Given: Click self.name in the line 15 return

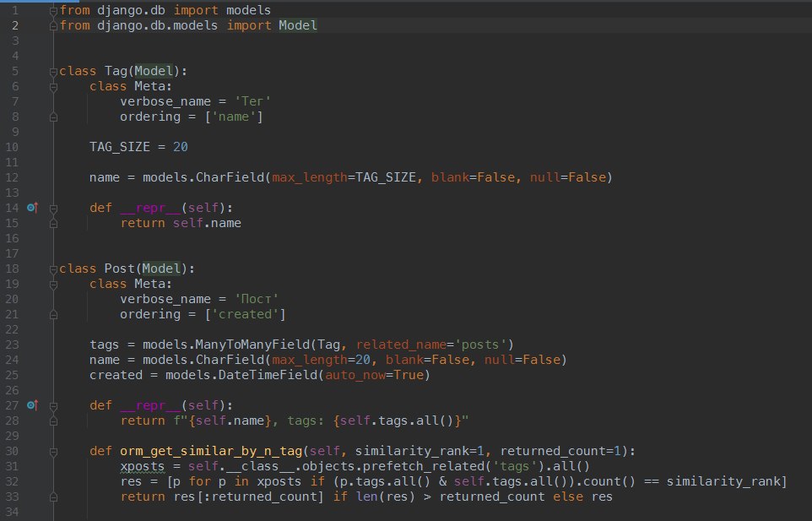Looking at the screenshot, I should tap(207, 223).
